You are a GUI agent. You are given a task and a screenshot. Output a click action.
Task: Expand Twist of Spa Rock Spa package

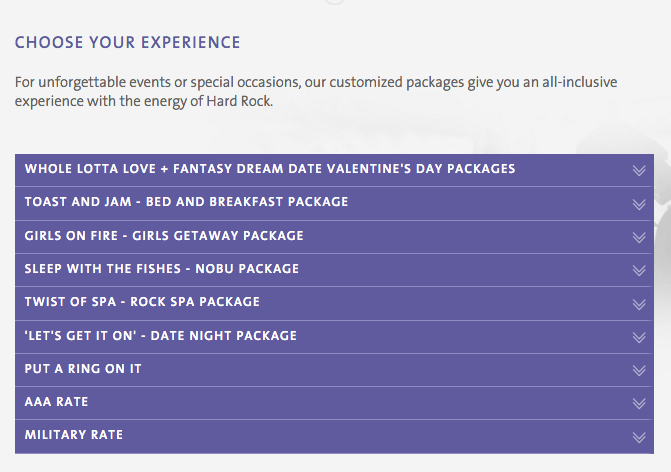click(x=334, y=303)
